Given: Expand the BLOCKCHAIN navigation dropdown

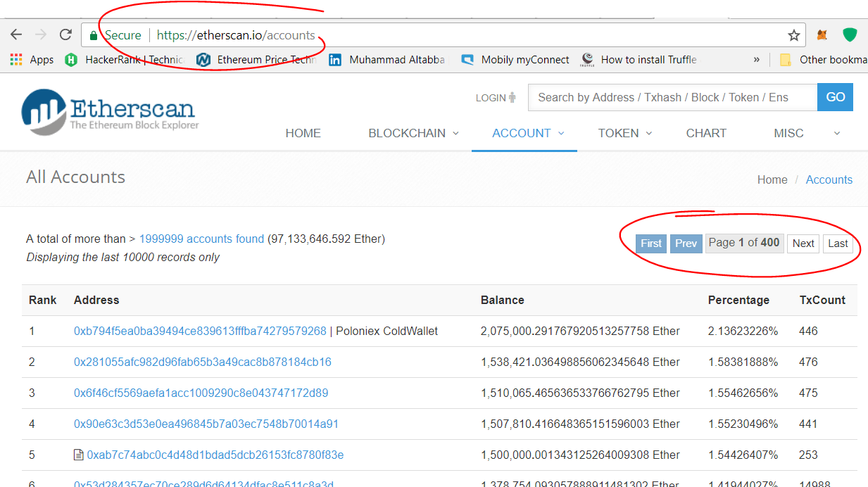Looking at the screenshot, I should point(408,133).
